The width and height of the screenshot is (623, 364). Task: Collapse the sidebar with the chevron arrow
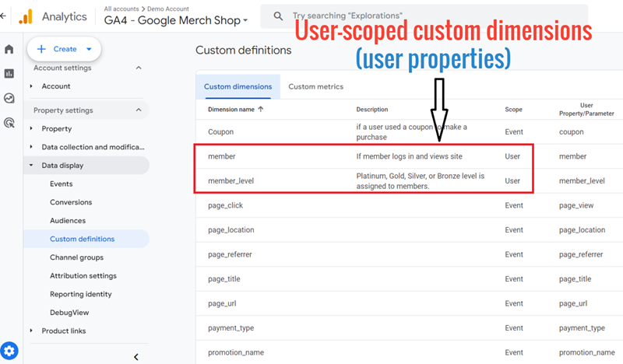[x=136, y=357]
